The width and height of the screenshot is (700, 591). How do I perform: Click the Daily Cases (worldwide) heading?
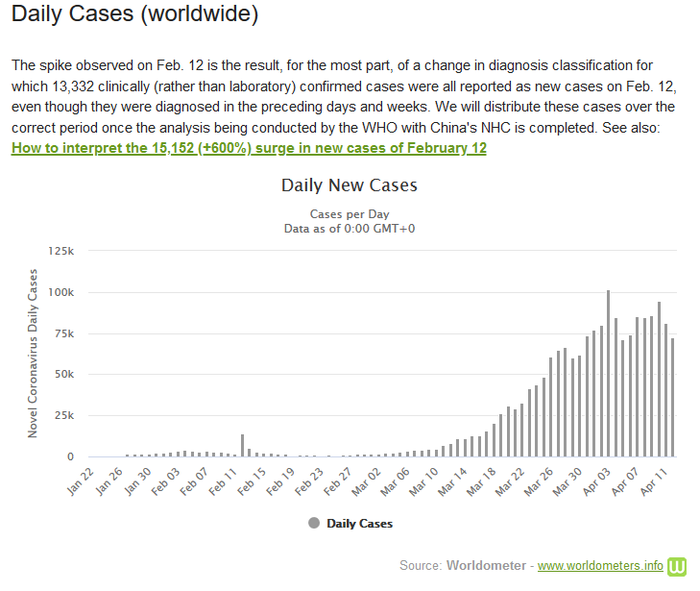point(135,16)
